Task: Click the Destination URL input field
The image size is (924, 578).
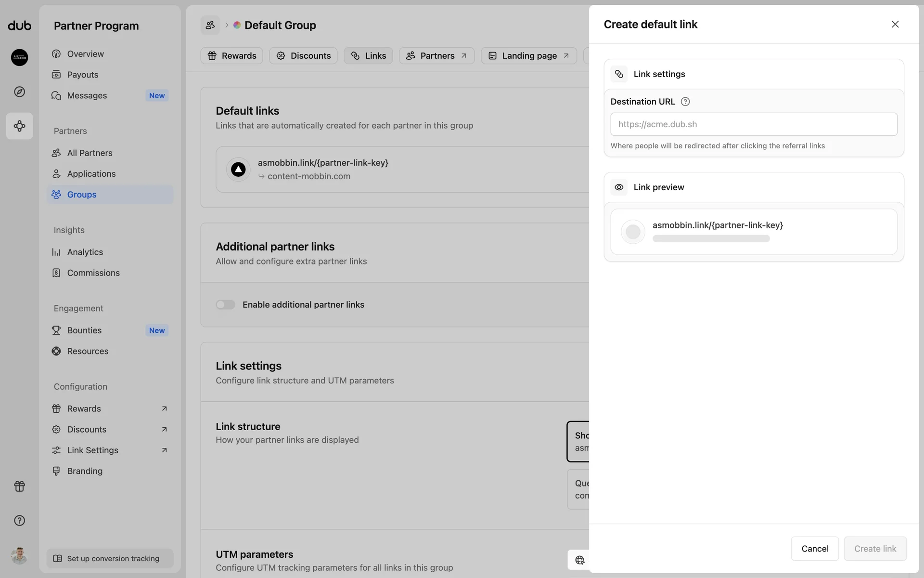Action: tap(753, 124)
